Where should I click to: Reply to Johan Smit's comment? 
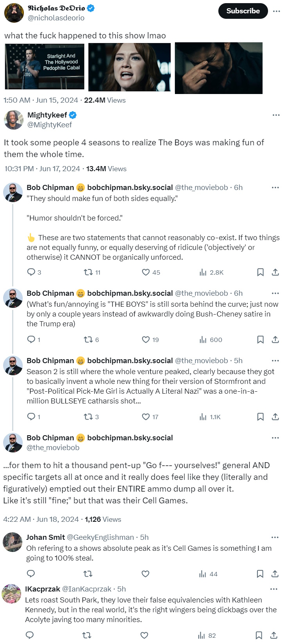31,574
